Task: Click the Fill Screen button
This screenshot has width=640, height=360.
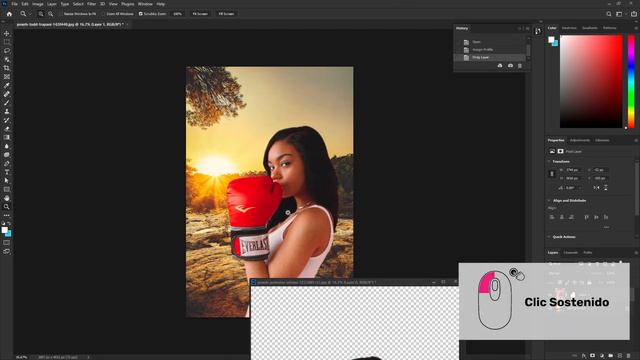Action: pyautogui.click(x=226, y=14)
